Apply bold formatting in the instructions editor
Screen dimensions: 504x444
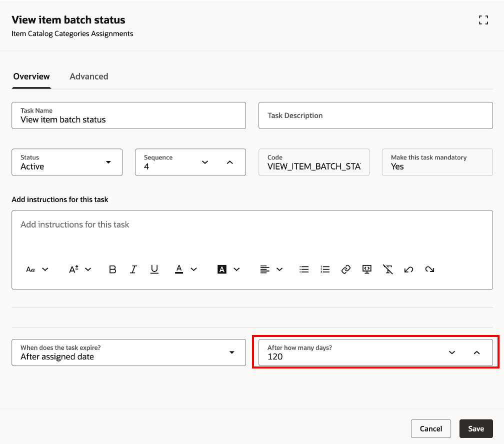click(112, 269)
